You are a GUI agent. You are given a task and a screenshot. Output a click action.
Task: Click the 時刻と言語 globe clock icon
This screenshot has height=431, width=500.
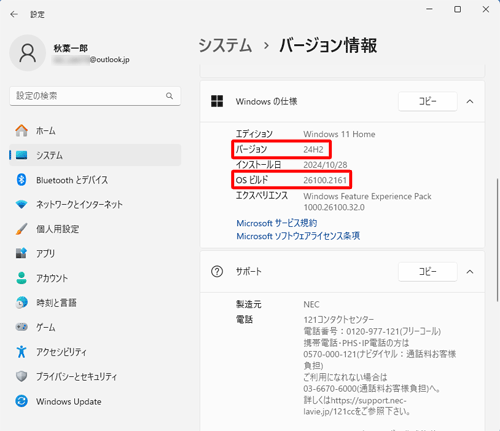[x=22, y=303]
